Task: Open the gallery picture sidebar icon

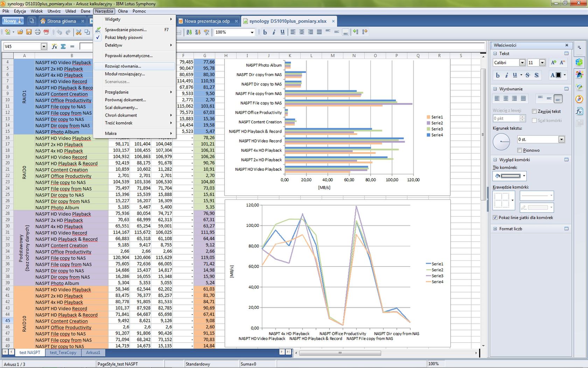Action: tap(579, 87)
